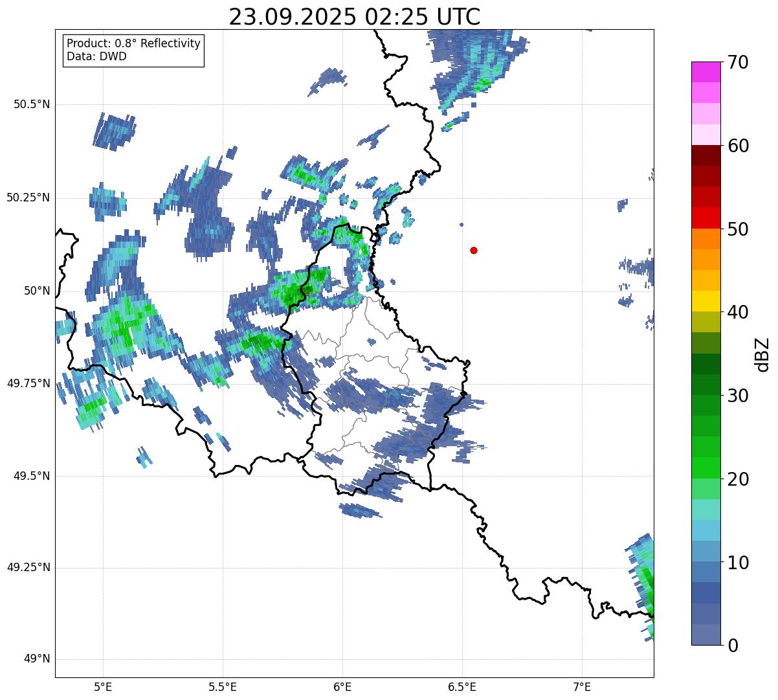The height and width of the screenshot is (700, 778).
Task: Click the red station marker dot
Action: coord(474,251)
